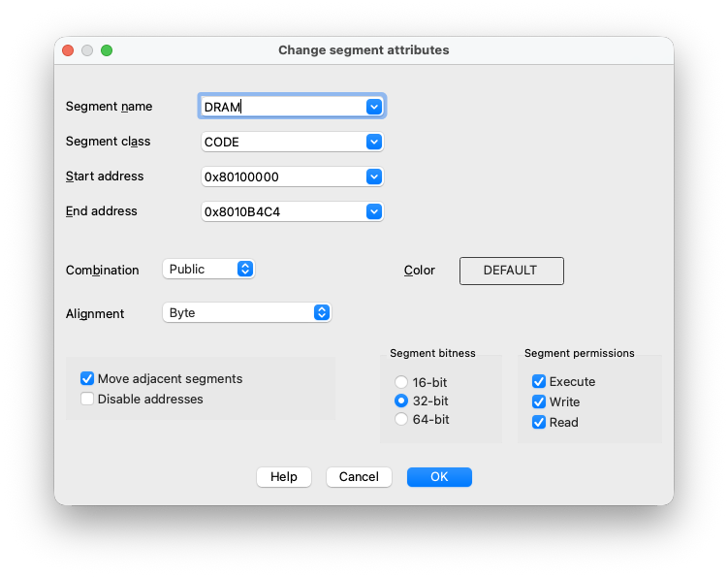The height and width of the screenshot is (577, 728).
Task: Click the DEFAULT color button
Action: click(x=511, y=271)
